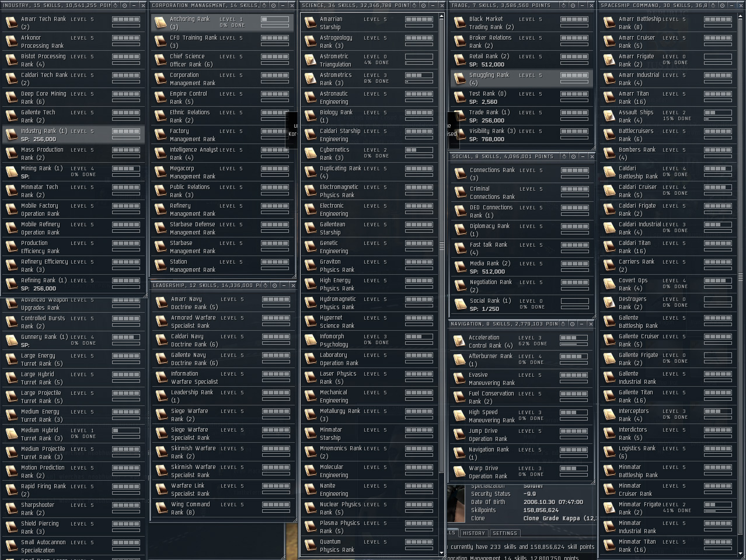This screenshot has height=560, width=746.
Task: Select the Visibility Rank (3) skill row
Action: (x=522, y=135)
